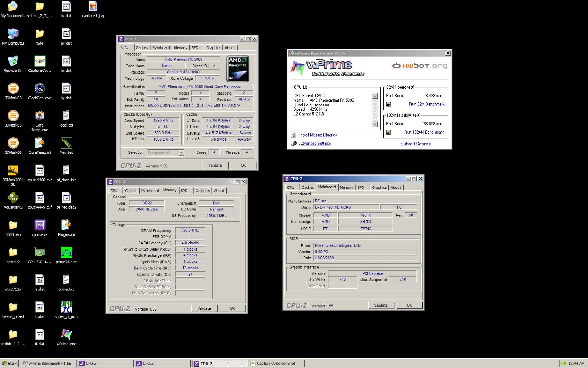The height and width of the screenshot is (368, 588).
Task: Open Mainboard tab in the top CPU-Z window
Action: (161, 47)
